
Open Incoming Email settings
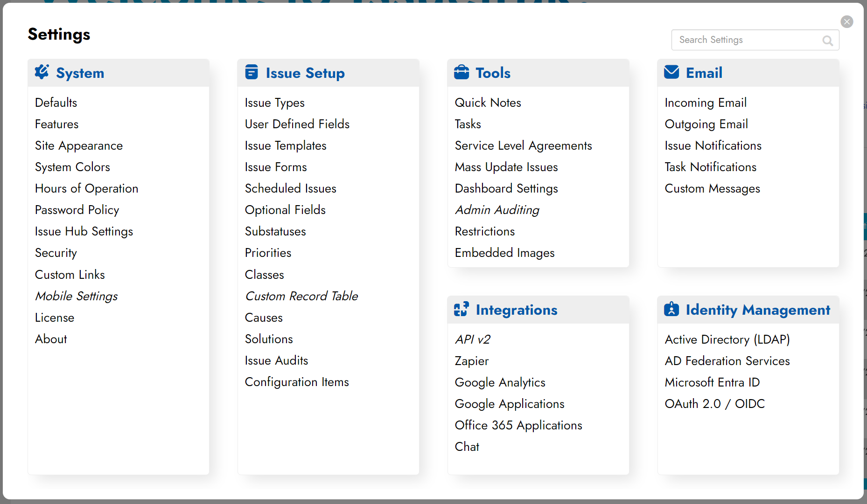(706, 103)
